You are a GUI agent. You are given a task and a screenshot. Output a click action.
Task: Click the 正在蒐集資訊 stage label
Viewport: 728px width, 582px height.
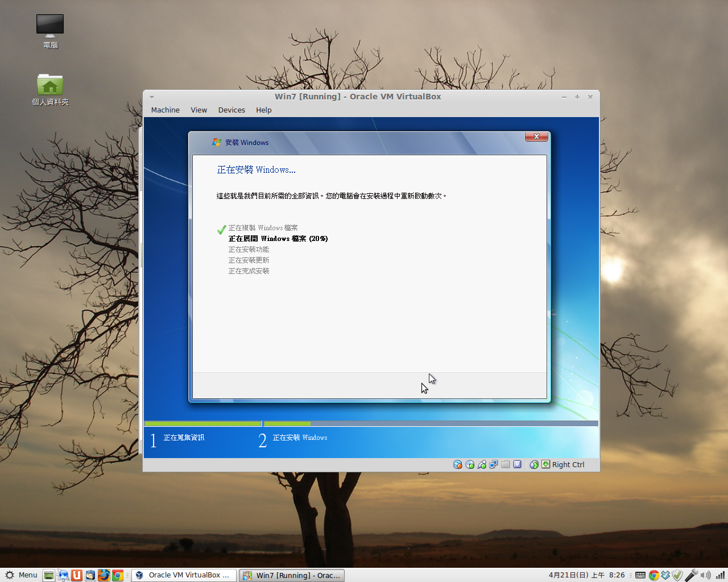(x=184, y=438)
